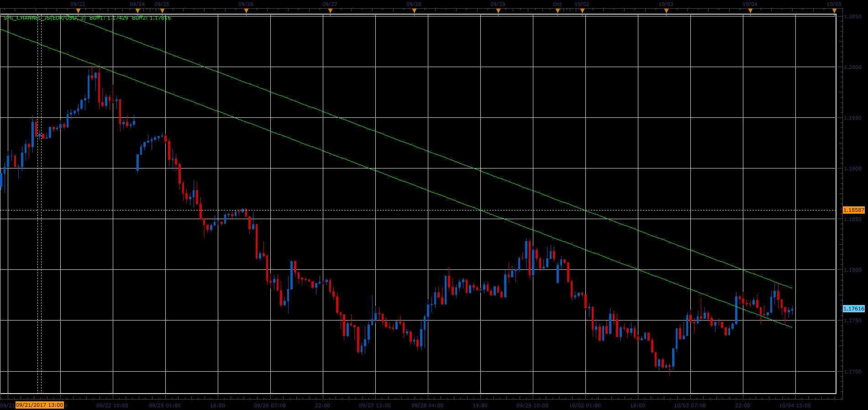Screen dimensions: 868x410
Task: Click the 09/22 day marker triangle
Action: (78, 11)
